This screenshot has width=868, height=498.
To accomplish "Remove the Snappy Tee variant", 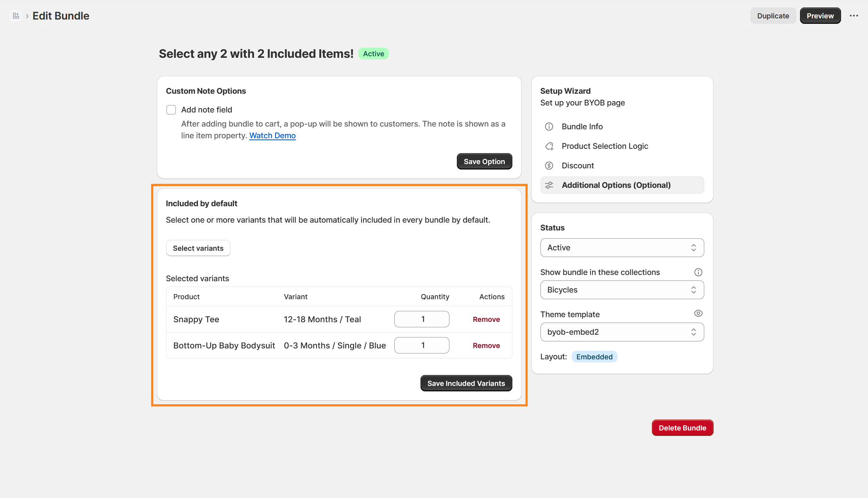I will pyautogui.click(x=486, y=320).
